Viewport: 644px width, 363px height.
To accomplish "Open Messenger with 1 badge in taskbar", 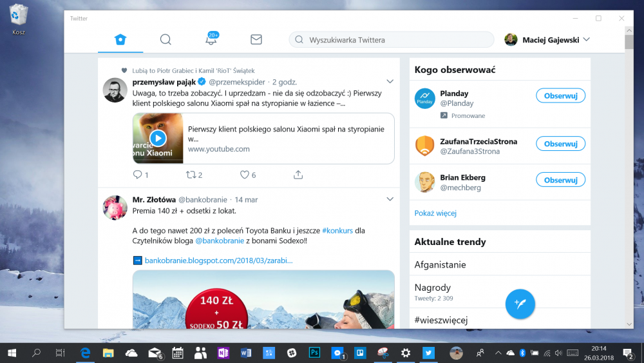I will pos(338,353).
